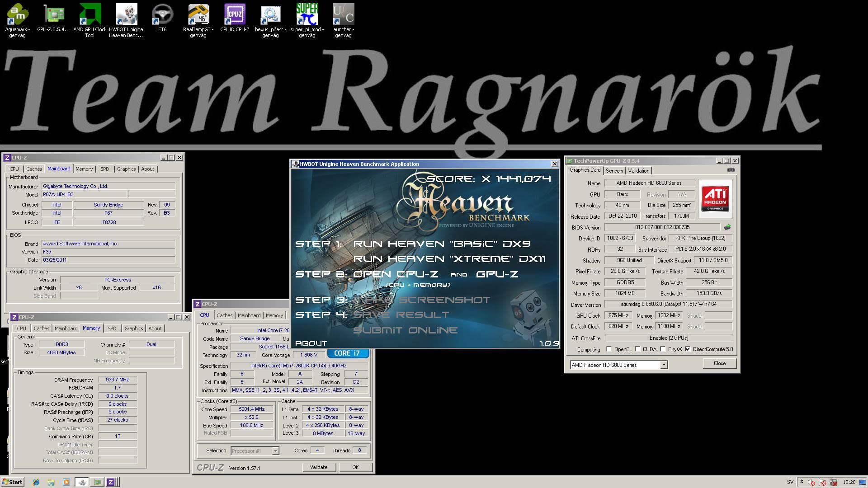Enable the CUDA checkbox in GPU-Z

click(637, 349)
